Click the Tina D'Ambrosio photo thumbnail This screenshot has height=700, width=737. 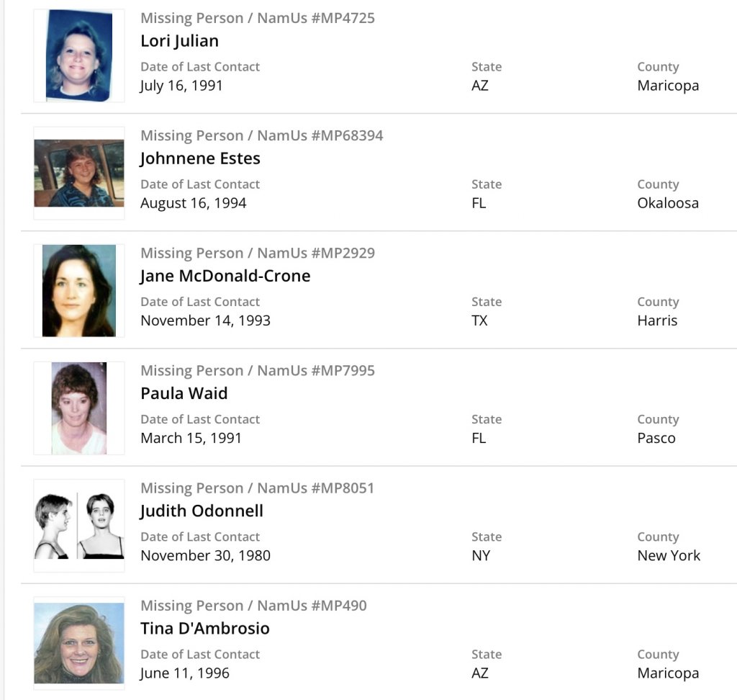(79, 643)
